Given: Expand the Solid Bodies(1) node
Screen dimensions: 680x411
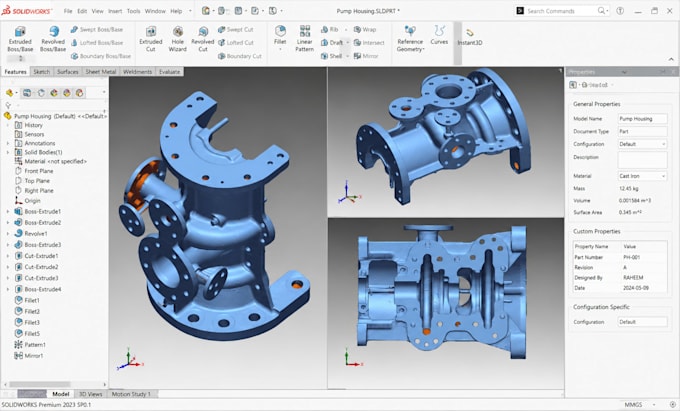Looking at the screenshot, I should [7, 152].
